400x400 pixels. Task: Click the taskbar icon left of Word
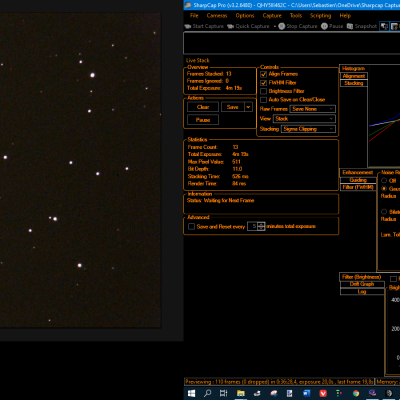tap(289, 393)
